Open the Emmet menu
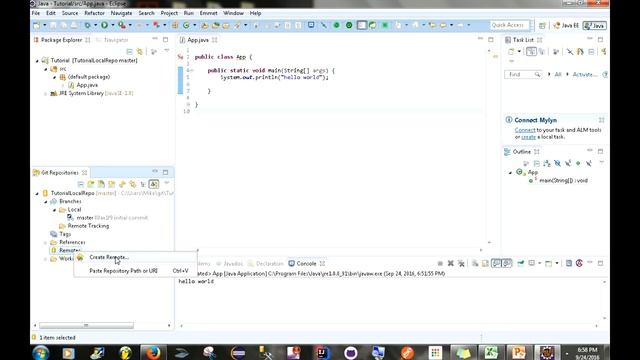Image resolution: width=640 pixels, height=360 pixels. 208,13
